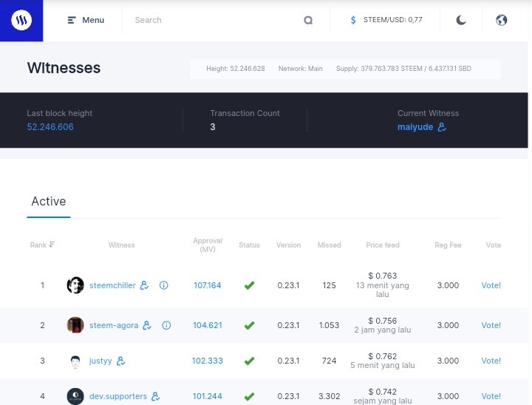Click the Rank sort arrow icon

tap(52, 245)
